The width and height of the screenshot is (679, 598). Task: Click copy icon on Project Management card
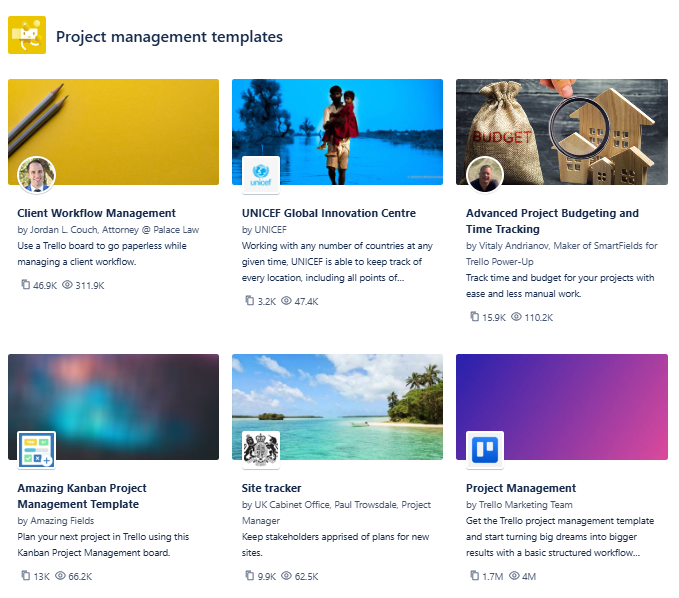tap(475, 575)
